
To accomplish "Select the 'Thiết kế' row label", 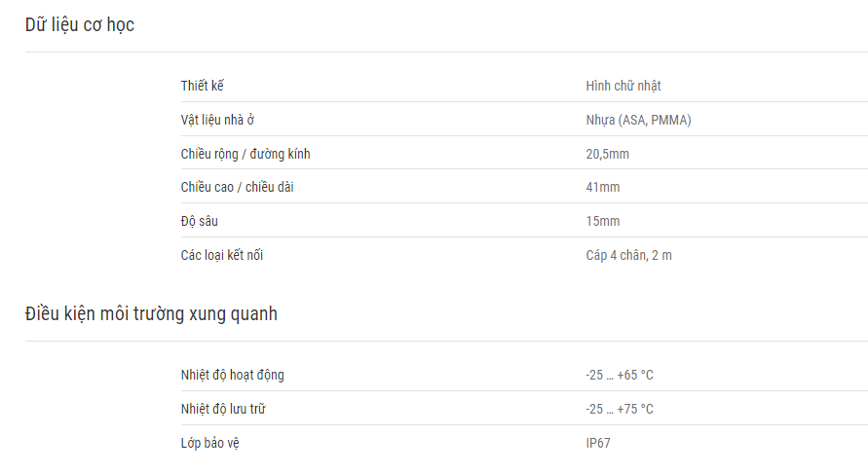I will click(202, 86).
